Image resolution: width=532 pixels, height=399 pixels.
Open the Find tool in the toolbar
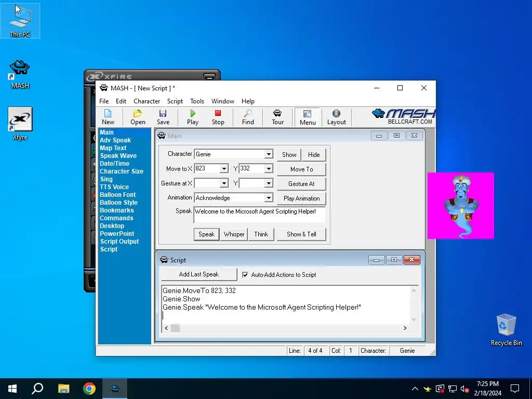point(248,117)
